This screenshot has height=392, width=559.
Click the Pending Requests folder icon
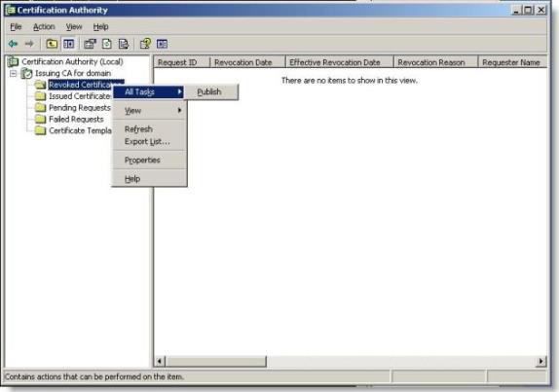click(40, 108)
